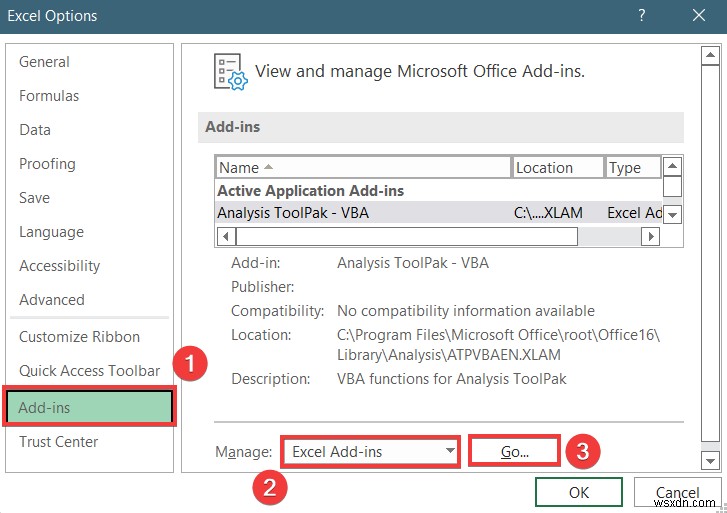
Task: Sort add-ins by Name column header
Action: click(x=363, y=167)
